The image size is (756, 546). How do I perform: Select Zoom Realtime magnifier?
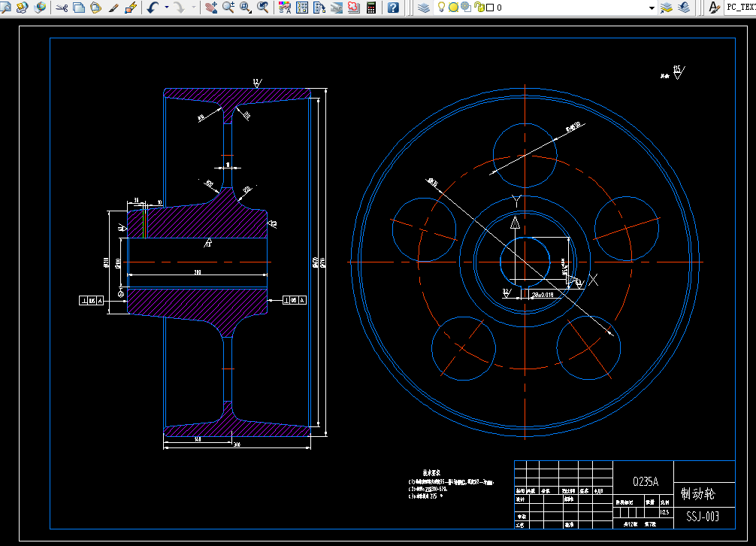[x=228, y=8]
